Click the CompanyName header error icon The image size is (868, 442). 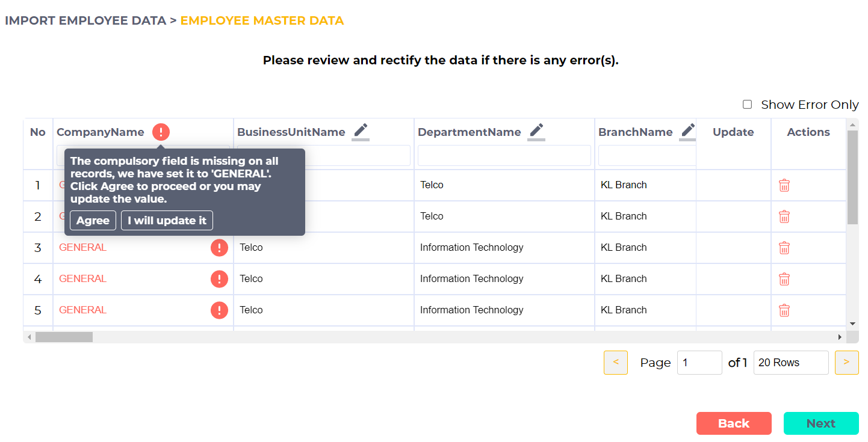point(161,132)
